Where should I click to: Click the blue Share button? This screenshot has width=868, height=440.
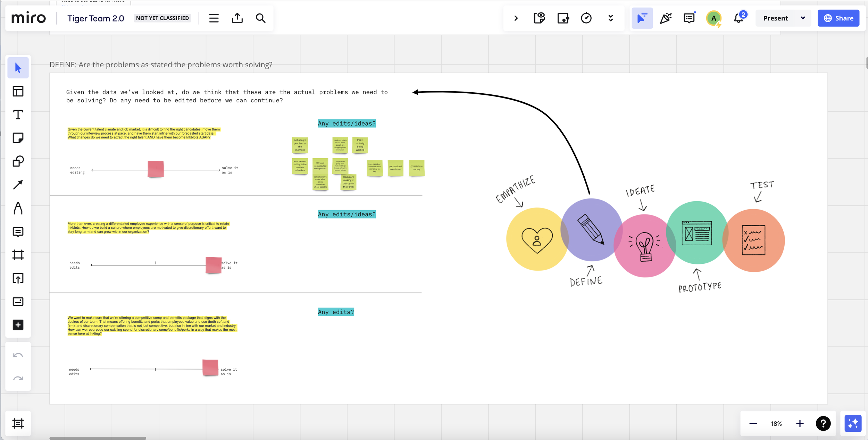pyautogui.click(x=838, y=18)
